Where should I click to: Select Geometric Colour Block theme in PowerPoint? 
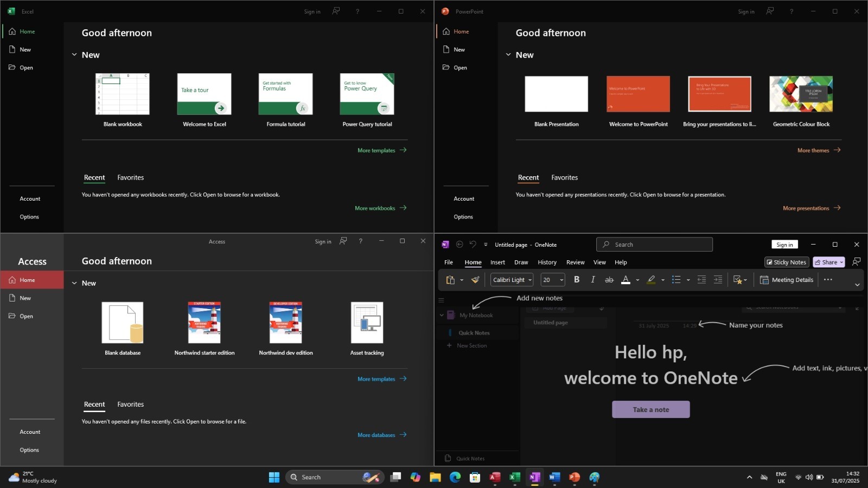click(801, 101)
